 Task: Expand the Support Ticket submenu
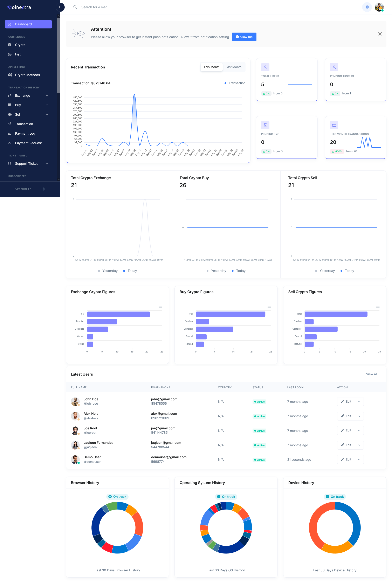28,164
